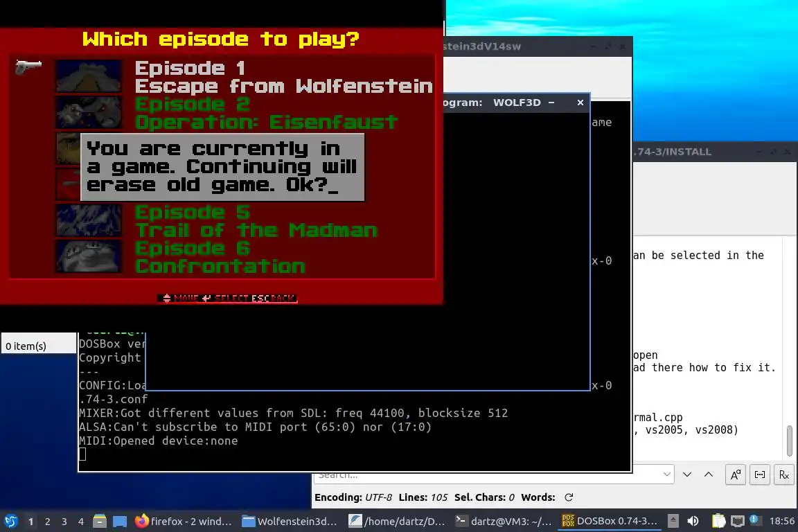Click 'MIDI:Opened device:none' terminal line
798x532 pixels.
click(x=158, y=441)
